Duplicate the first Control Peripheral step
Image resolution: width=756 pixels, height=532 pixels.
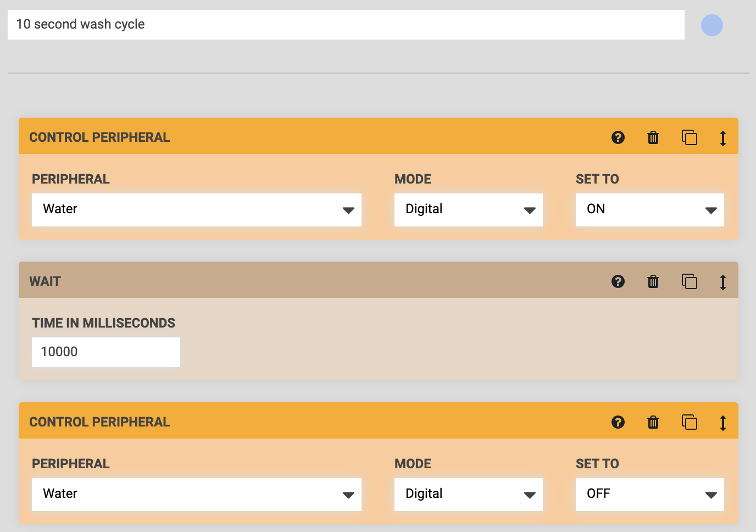tap(689, 137)
